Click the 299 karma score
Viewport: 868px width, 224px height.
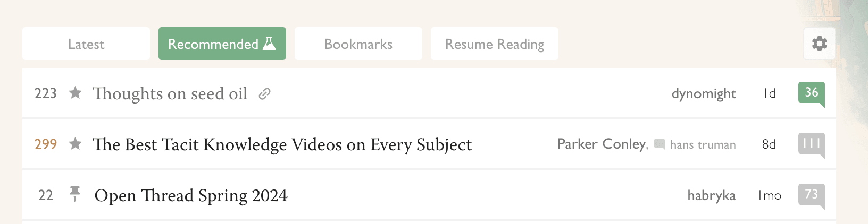pyautogui.click(x=46, y=144)
